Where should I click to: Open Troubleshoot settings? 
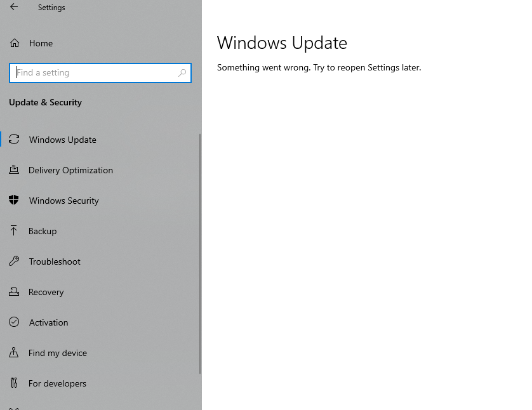point(55,261)
